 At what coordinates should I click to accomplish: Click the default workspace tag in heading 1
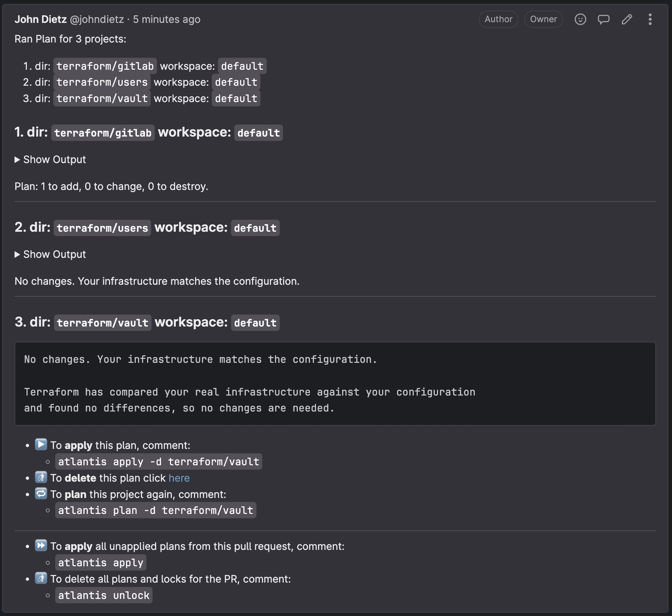pos(259,133)
